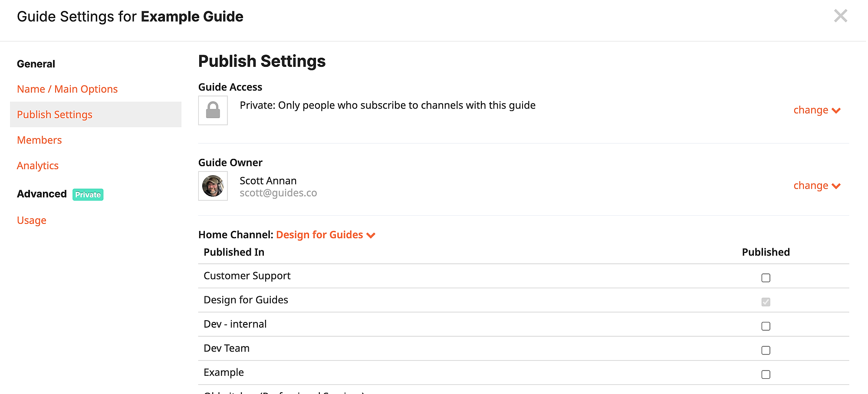Open change dropdown for Guide Access
The width and height of the screenshot is (868, 394).
pos(817,110)
